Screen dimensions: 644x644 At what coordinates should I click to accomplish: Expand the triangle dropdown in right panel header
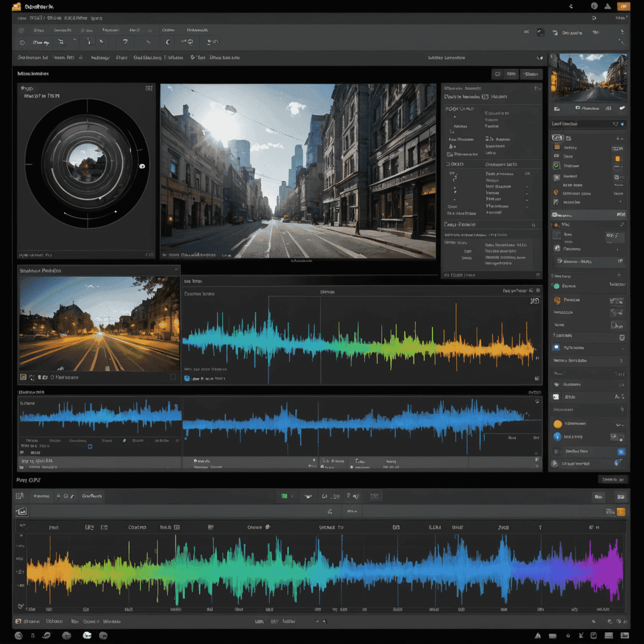click(x=615, y=124)
